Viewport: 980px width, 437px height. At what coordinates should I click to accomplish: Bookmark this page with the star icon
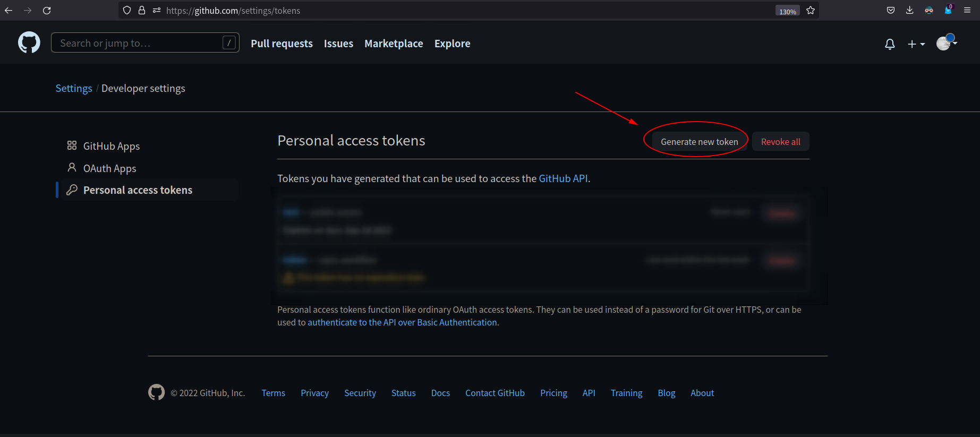tap(811, 10)
